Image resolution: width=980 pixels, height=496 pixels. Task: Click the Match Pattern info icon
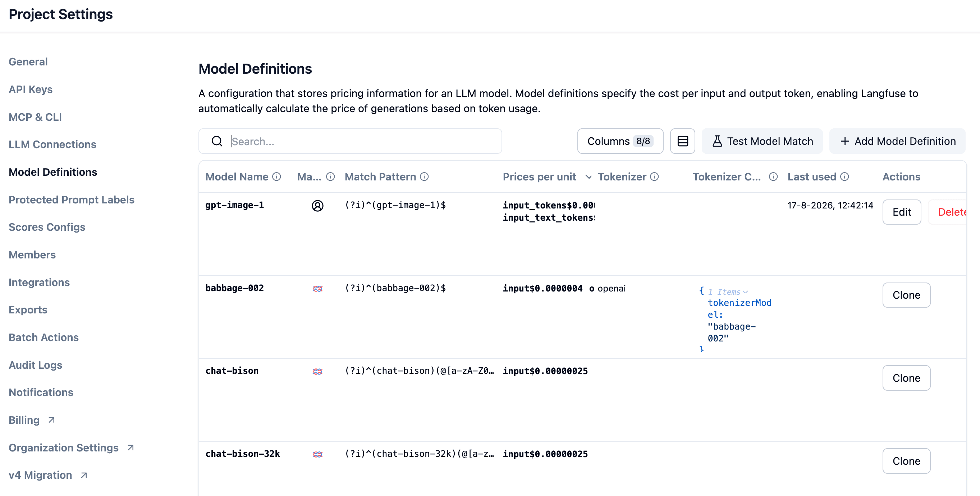pyautogui.click(x=424, y=176)
